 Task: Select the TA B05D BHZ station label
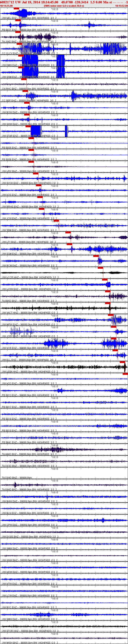pos(29,301)
